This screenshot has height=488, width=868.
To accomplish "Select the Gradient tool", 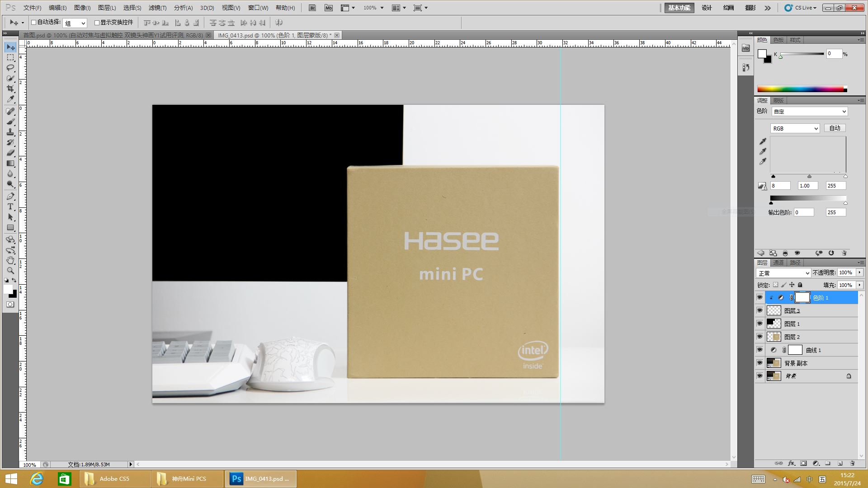I will (x=10, y=163).
